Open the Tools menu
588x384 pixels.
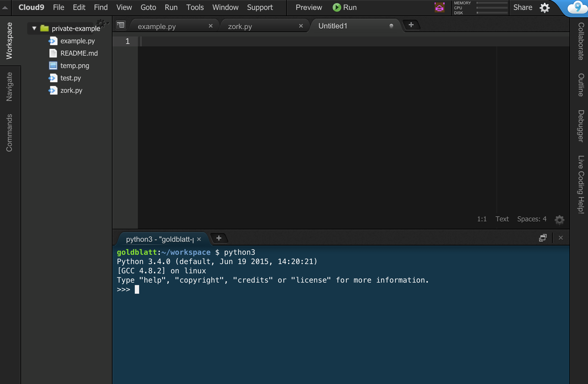tap(195, 7)
